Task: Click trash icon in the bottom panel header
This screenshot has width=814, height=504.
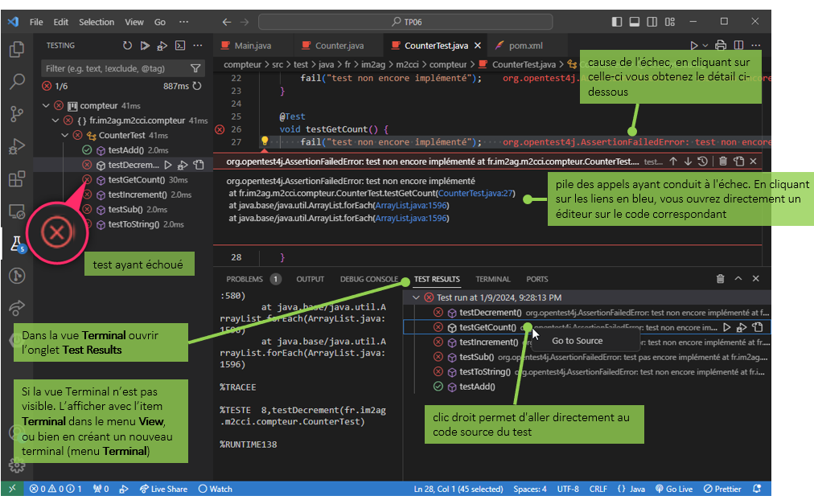Action: pos(720,279)
